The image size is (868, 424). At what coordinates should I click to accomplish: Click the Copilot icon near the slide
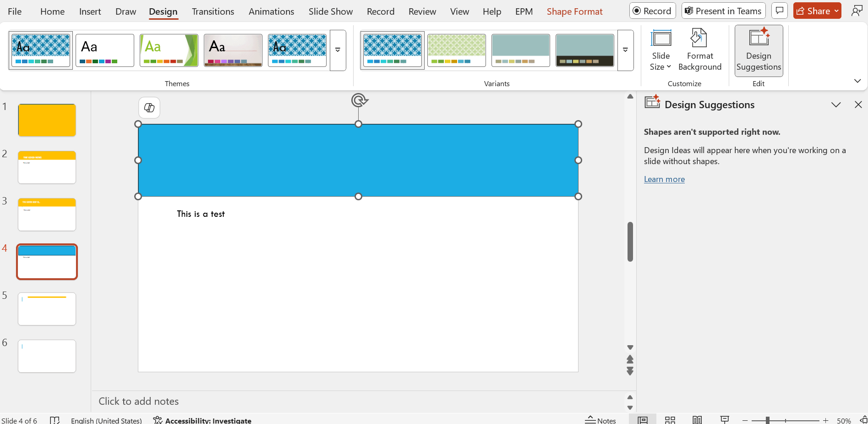(x=149, y=107)
